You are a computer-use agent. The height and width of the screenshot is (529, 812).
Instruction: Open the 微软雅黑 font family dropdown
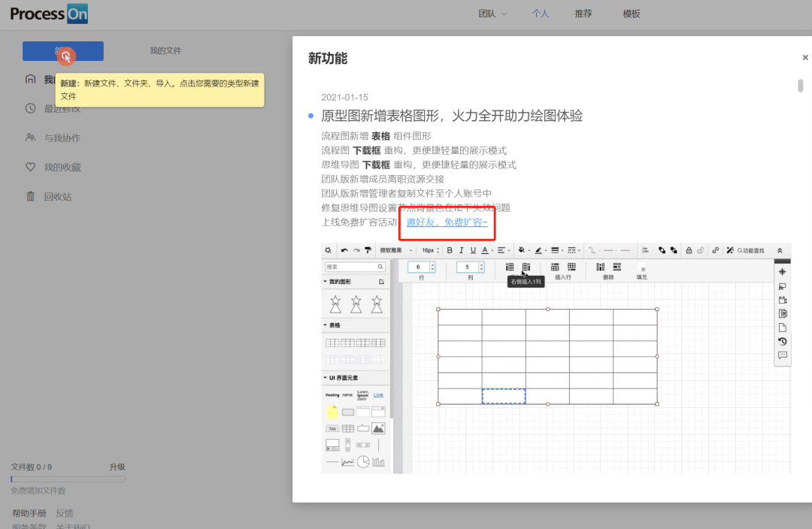click(395, 250)
